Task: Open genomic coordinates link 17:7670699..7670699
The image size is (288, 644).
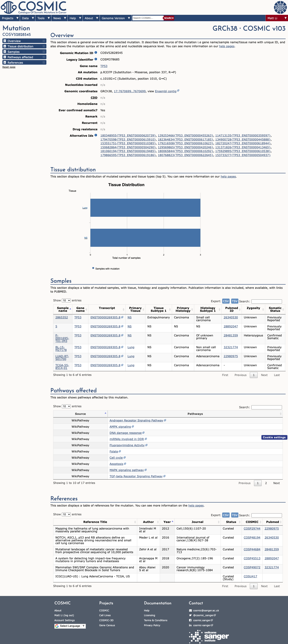Action: [130, 91]
